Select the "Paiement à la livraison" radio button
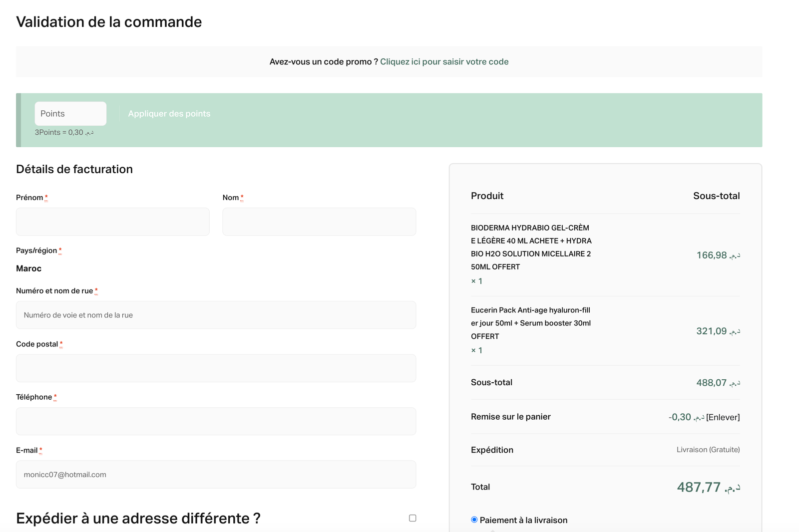 click(474, 520)
